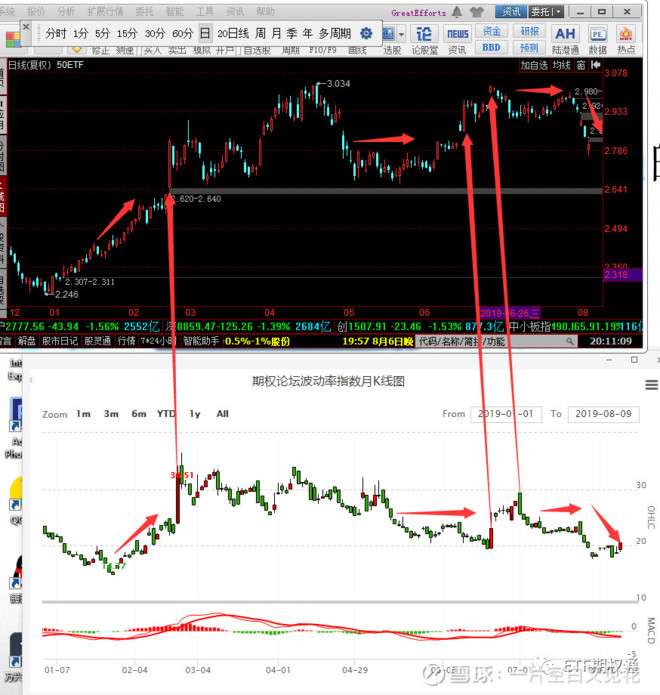Screen dimensions: 660x695
Task: Open the 研报 research reports icon
Action: (529, 31)
